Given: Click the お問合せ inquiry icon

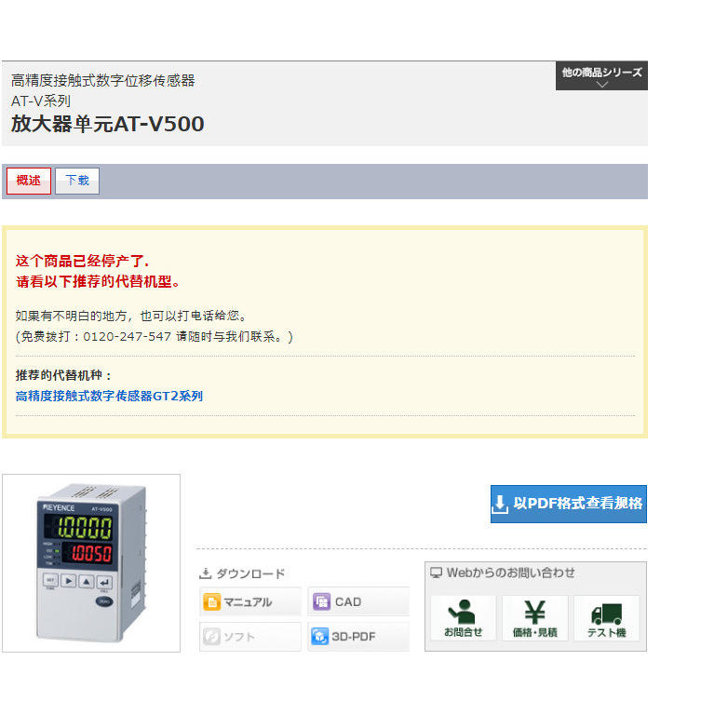Looking at the screenshot, I should pos(463,618).
